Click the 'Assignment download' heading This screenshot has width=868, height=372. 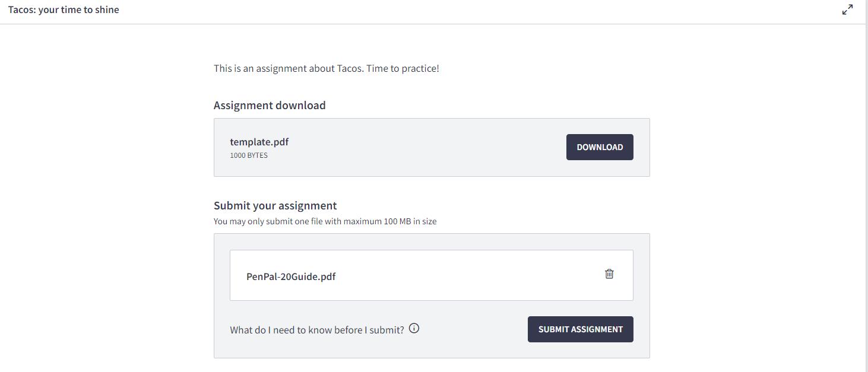click(270, 105)
